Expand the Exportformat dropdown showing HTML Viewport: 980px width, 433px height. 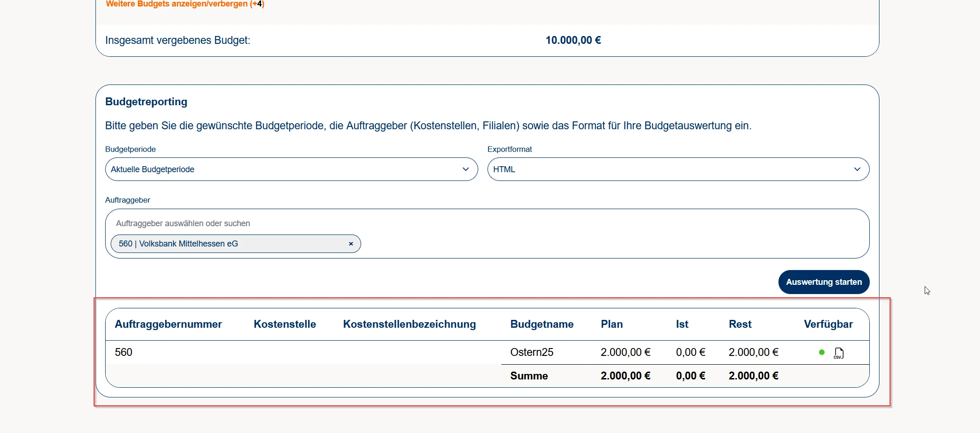point(678,169)
